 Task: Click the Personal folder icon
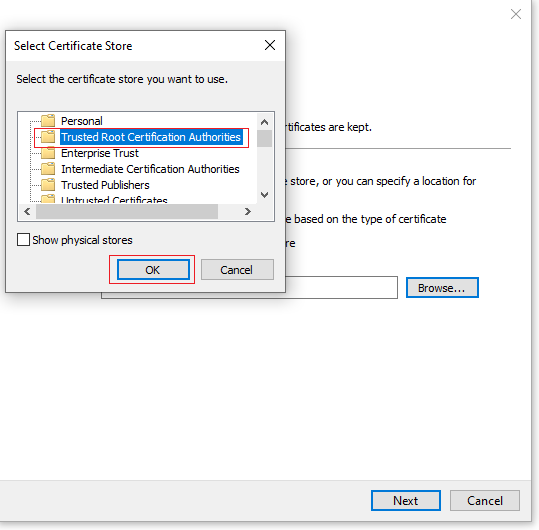pos(48,121)
